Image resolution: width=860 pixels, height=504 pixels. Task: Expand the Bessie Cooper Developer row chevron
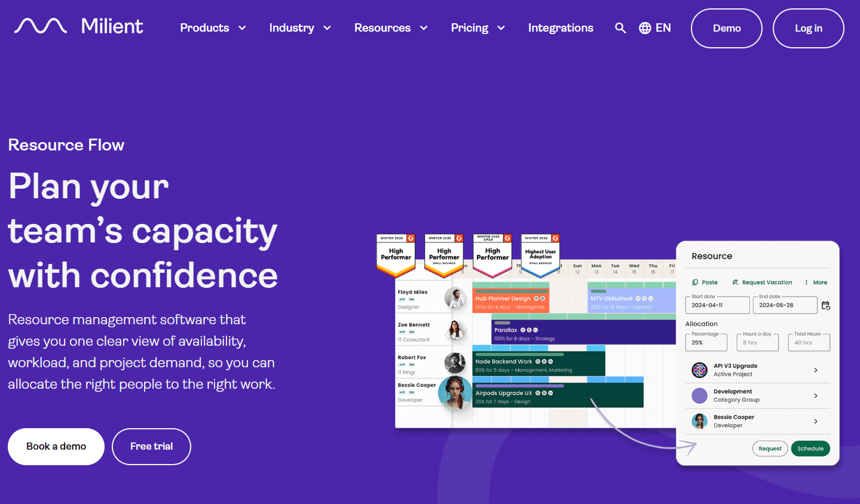point(816,422)
